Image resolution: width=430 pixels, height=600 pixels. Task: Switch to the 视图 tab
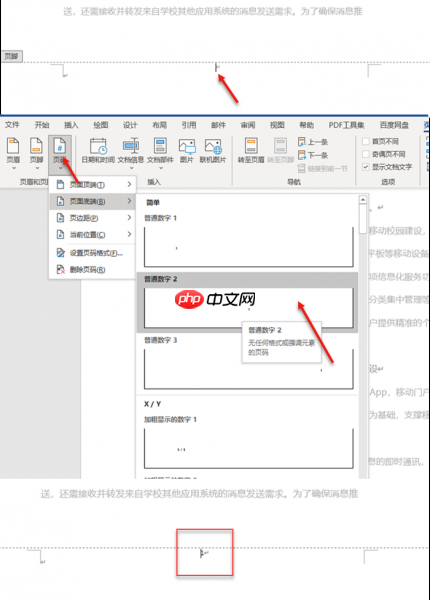[277, 125]
